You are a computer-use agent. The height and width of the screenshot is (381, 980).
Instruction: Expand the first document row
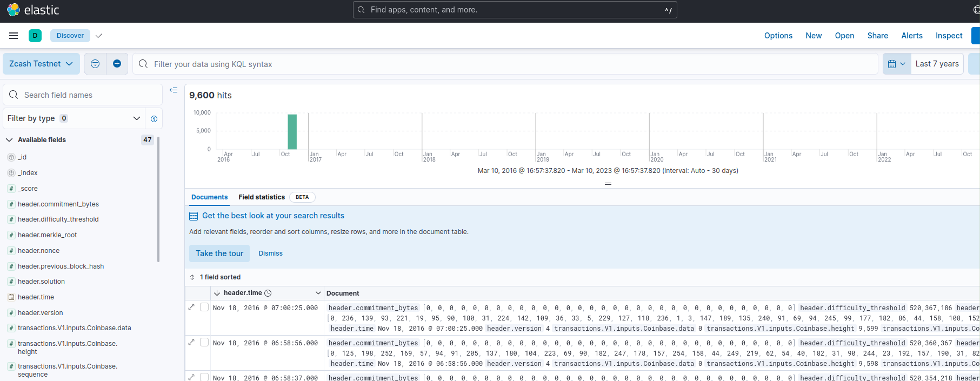[191, 307]
